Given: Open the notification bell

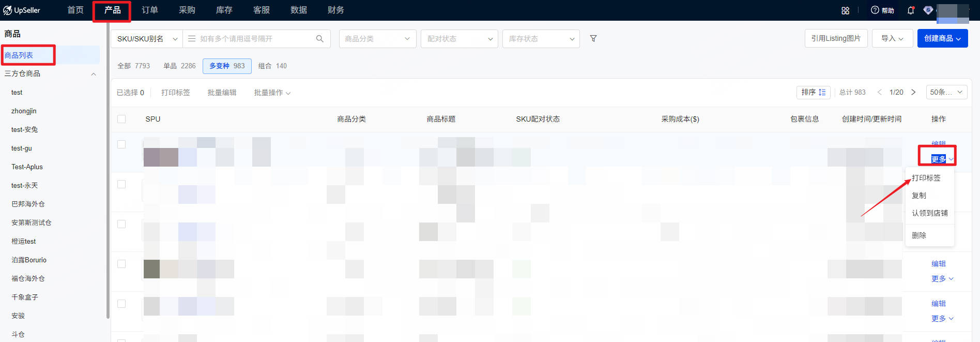Looking at the screenshot, I should click(911, 10).
